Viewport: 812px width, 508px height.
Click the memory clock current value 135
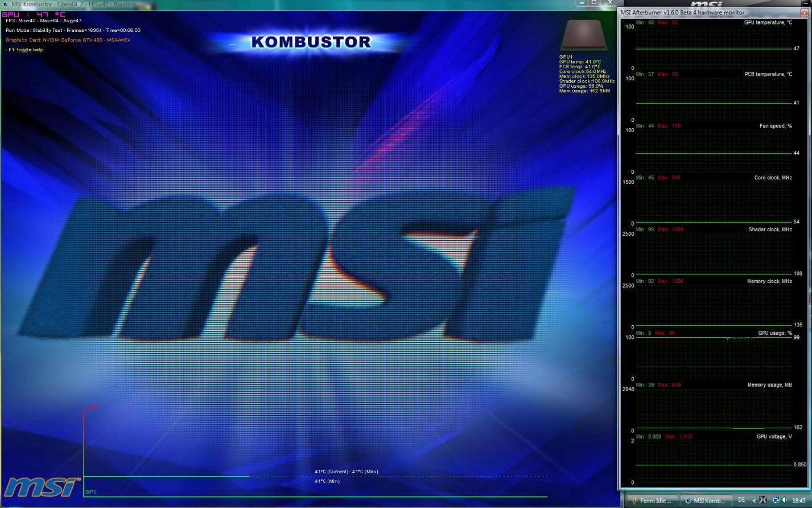(x=798, y=325)
